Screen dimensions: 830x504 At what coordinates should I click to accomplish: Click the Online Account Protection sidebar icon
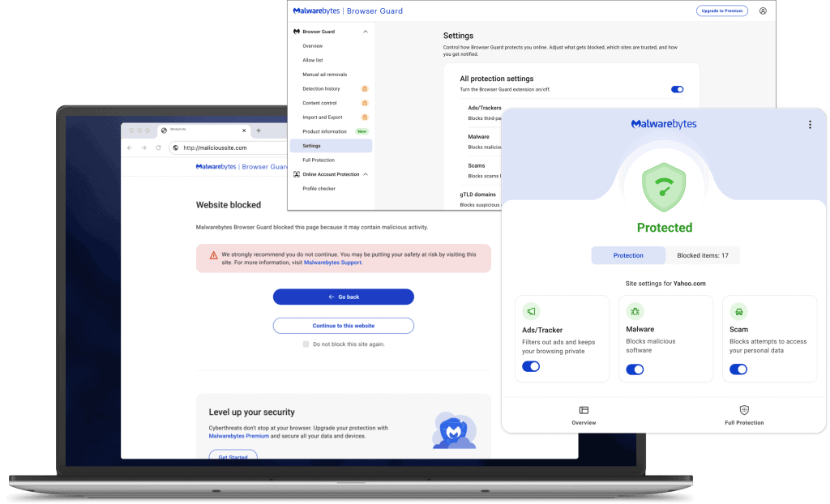[297, 174]
